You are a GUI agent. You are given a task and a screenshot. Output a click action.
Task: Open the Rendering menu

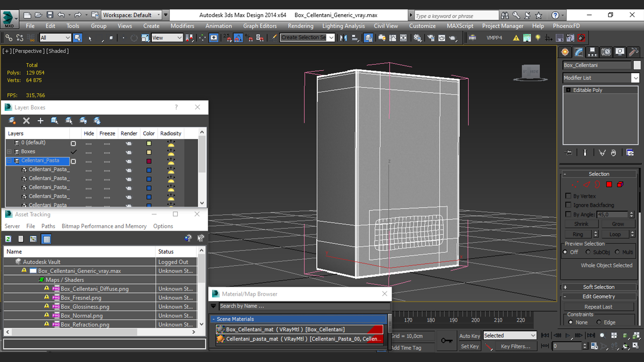point(301,26)
